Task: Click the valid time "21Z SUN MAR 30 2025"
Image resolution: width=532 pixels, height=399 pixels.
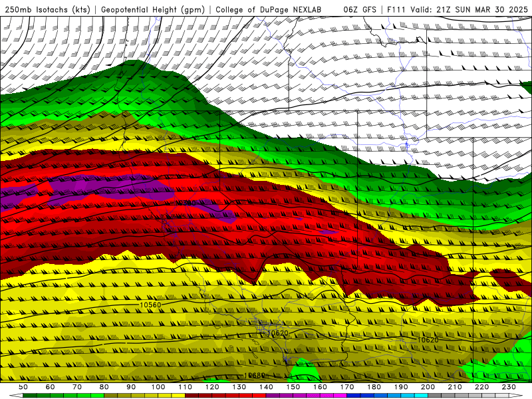Action: point(482,9)
